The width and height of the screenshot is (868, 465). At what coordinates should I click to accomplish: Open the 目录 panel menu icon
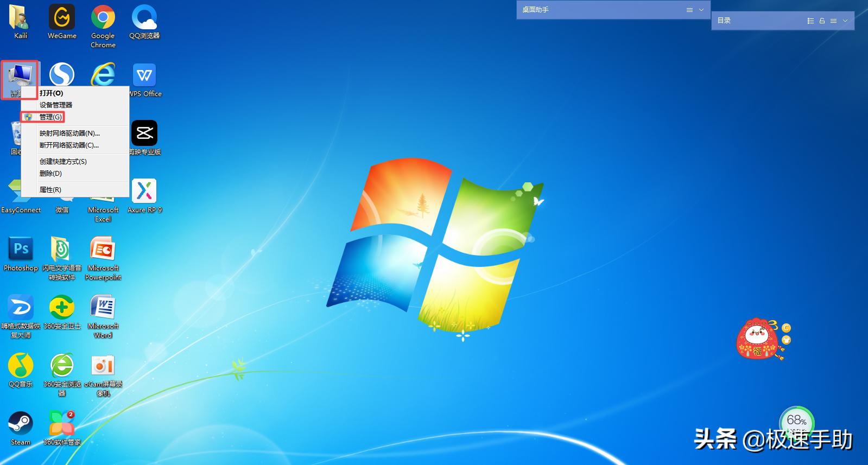833,21
